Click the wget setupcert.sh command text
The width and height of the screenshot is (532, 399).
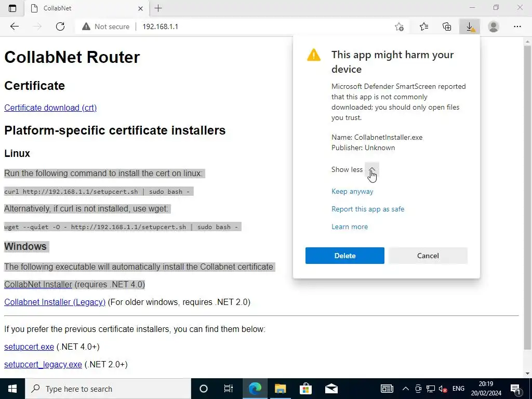[121, 227]
